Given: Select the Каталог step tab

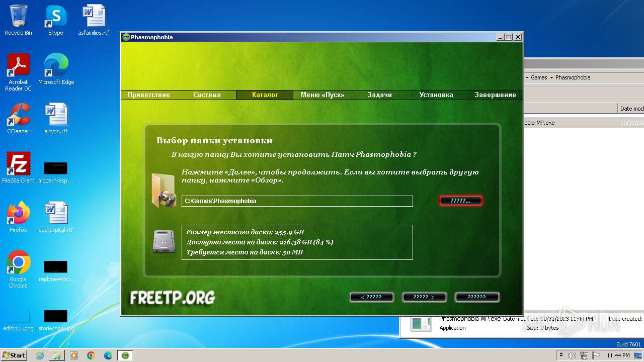Looking at the screenshot, I should point(265,95).
